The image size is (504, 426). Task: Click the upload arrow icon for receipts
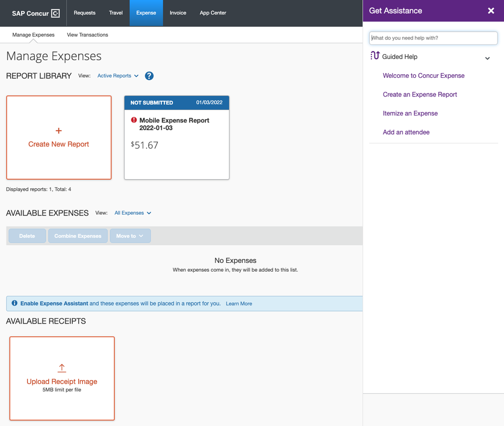[x=62, y=368]
